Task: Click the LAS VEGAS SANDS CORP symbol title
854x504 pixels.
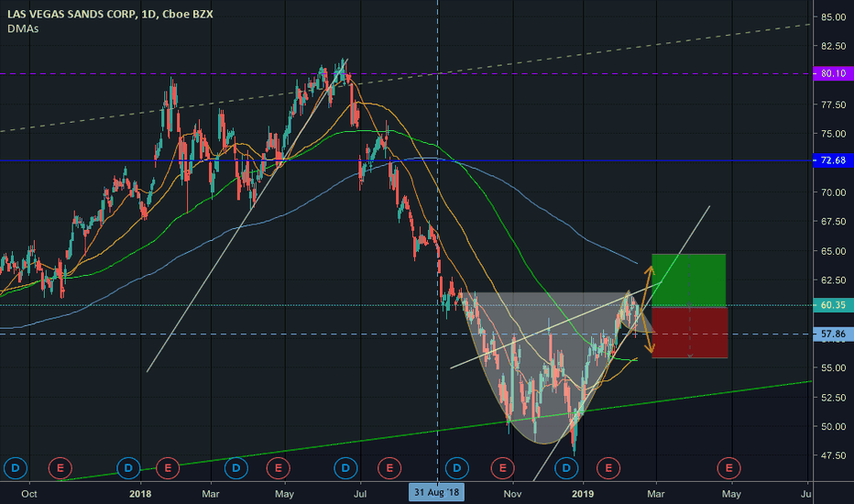Action: [109, 14]
